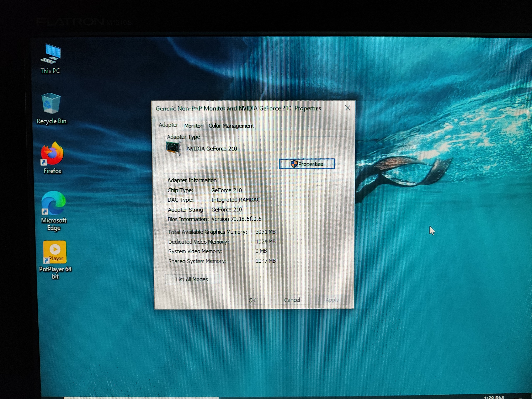This screenshot has height=399, width=532.
Task: Confirm dialog with OK button
Action: tap(252, 300)
